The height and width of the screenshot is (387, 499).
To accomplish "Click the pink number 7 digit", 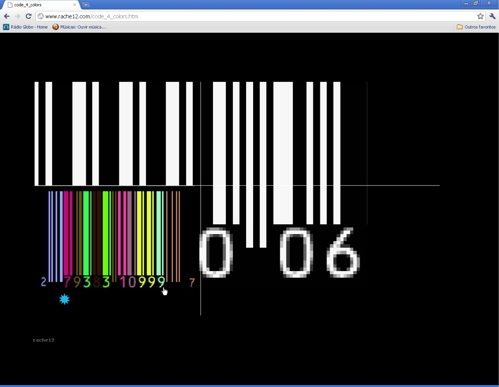I will [x=67, y=282].
